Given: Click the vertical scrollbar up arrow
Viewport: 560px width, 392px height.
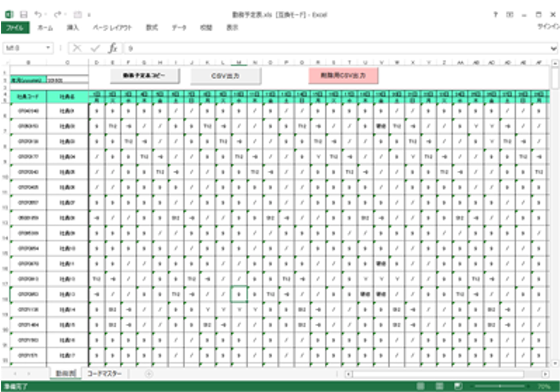Looking at the screenshot, I should tap(555, 63).
